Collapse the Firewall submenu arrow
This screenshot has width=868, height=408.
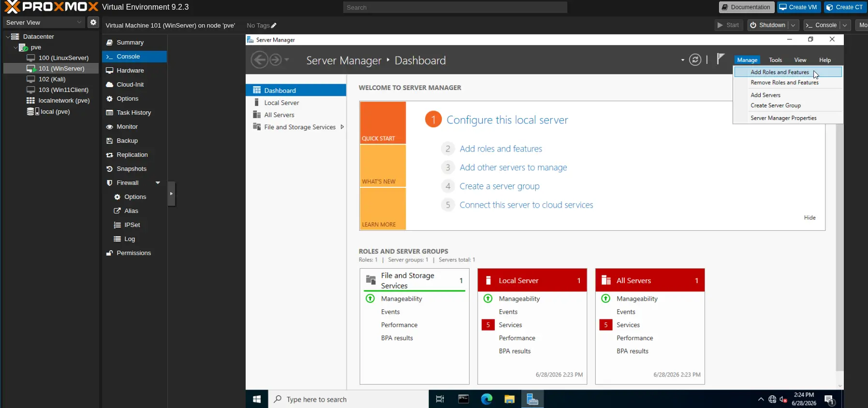(x=158, y=183)
